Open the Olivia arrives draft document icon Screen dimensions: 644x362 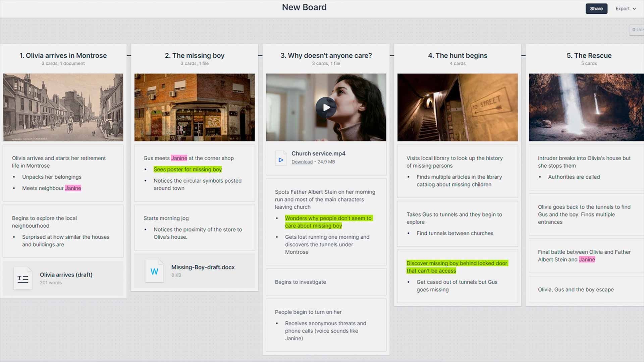23,279
